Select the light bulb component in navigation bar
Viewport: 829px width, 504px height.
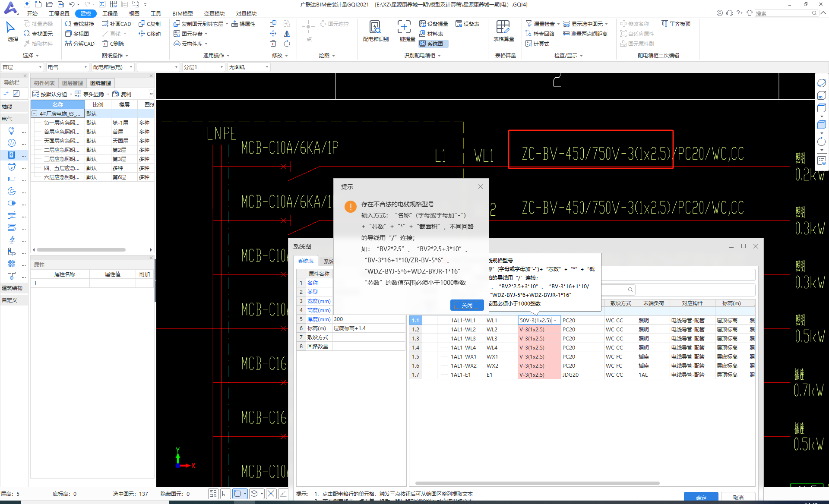12,131
